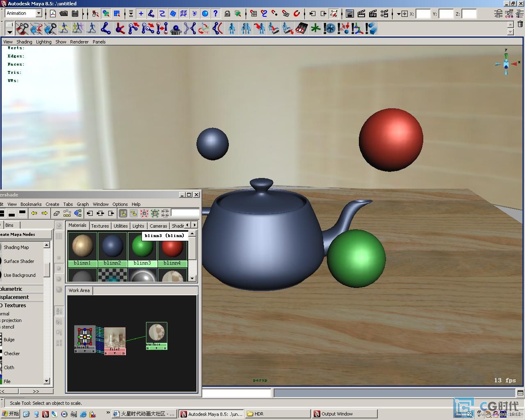
Task: Switch to the Lights tab in Hypershade
Action: click(x=138, y=226)
